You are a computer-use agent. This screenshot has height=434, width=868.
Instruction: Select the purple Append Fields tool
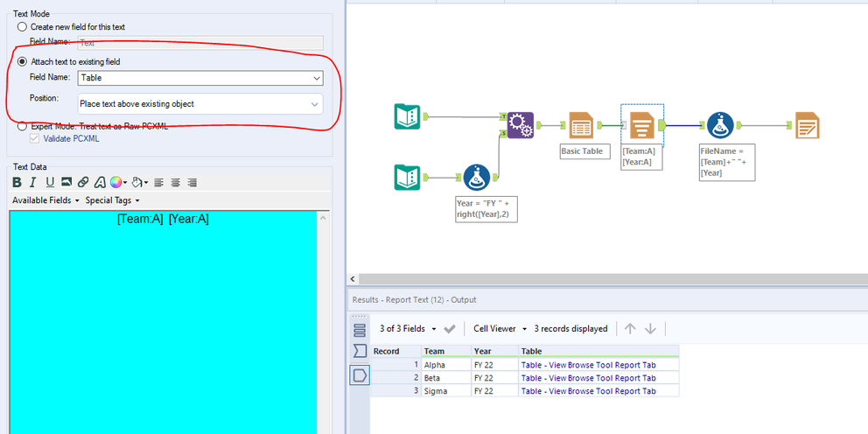[521, 125]
